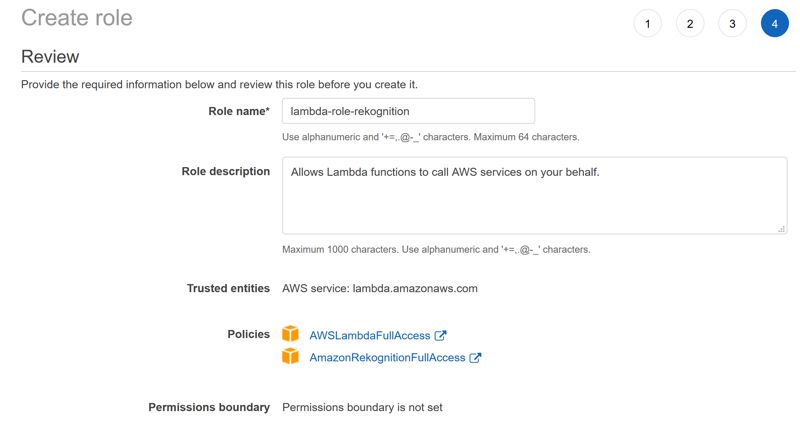This screenshot has height=424, width=800.
Task: Select the highlighted step 4 circle
Action: tap(774, 23)
